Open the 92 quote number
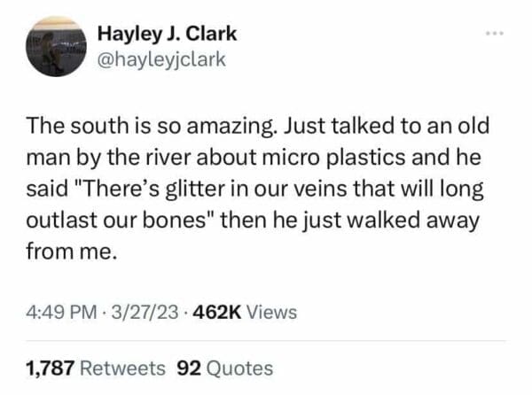 (x=190, y=368)
